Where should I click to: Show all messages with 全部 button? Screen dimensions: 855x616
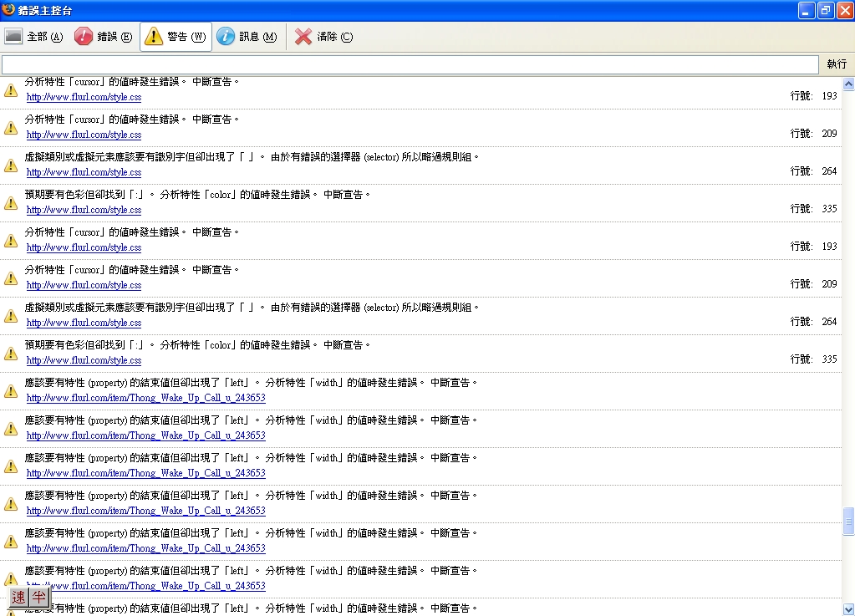point(34,37)
